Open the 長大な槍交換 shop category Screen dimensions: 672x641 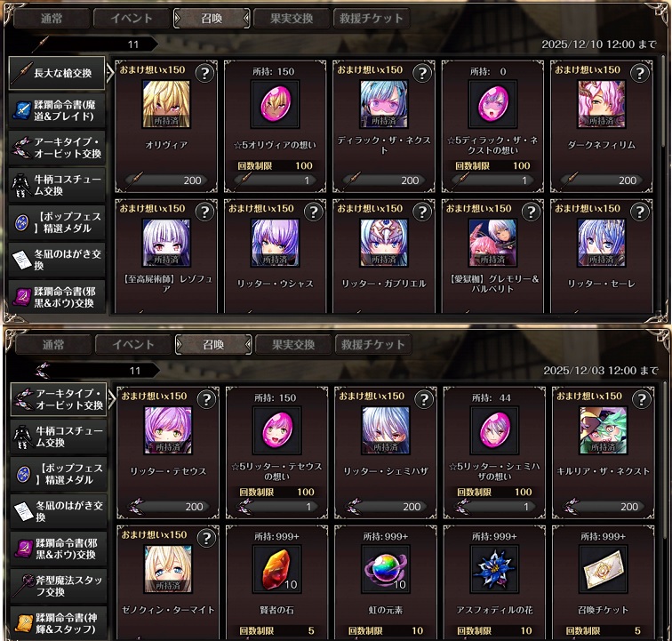(57, 73)
